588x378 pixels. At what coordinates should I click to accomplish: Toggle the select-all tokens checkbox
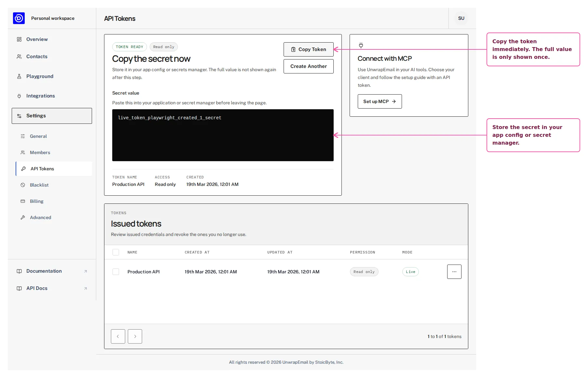pos(116,252)
